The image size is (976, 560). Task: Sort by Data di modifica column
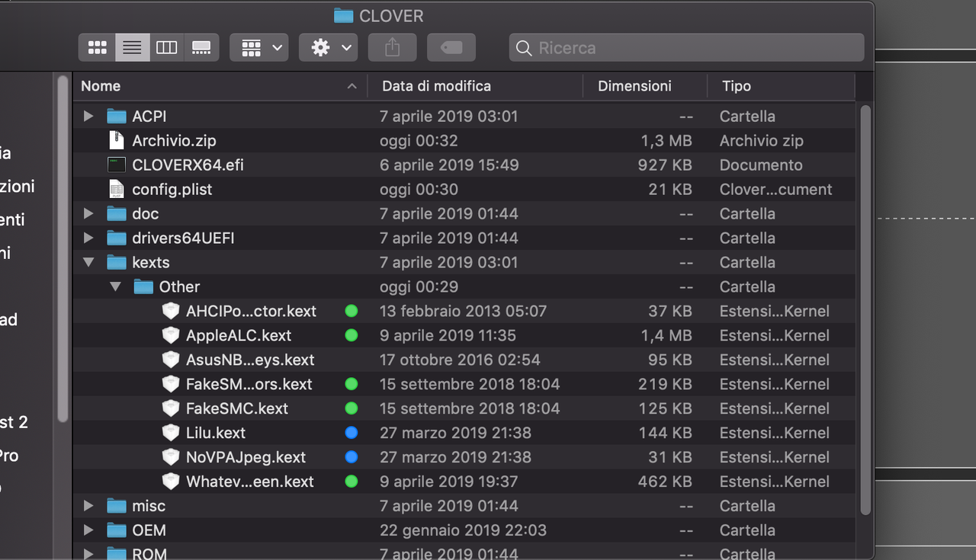474,86
